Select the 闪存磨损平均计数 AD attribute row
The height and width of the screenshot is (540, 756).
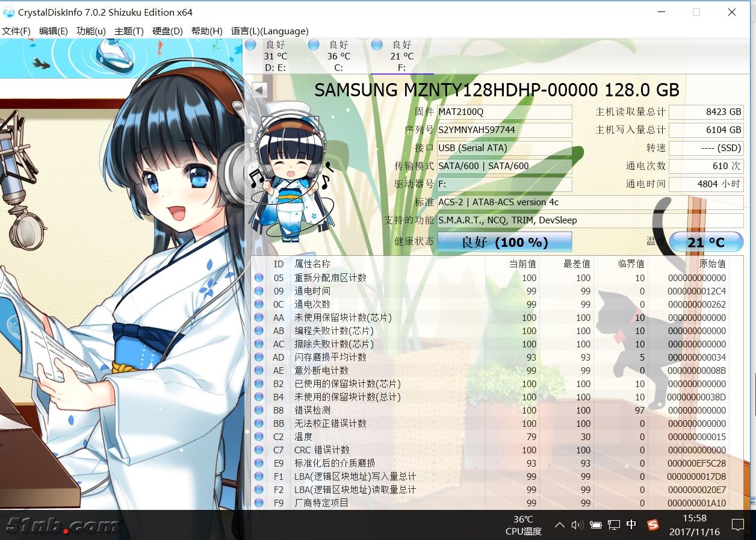(330, 357)
